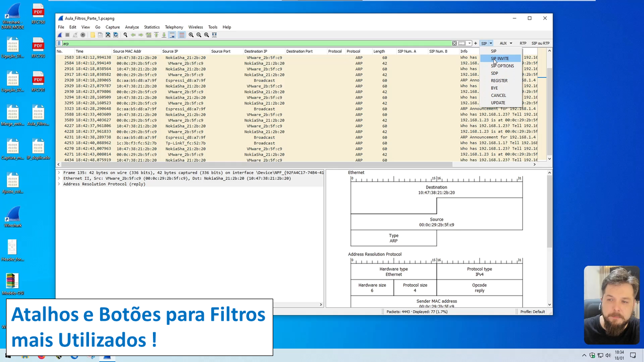
Task: Apply the RTP filter button
Action: tap(523, 43)
